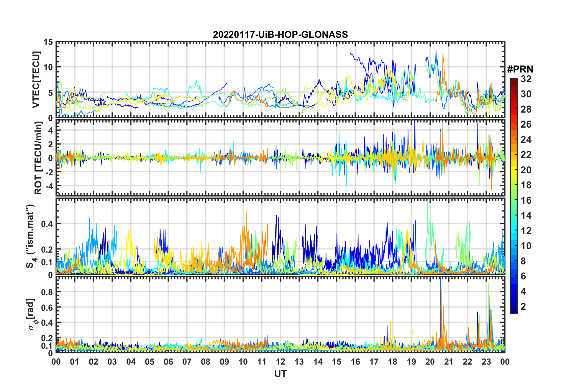Click the colorbar tick label 16
Viewport: 561px width, 392px height.
click(526, 200)
